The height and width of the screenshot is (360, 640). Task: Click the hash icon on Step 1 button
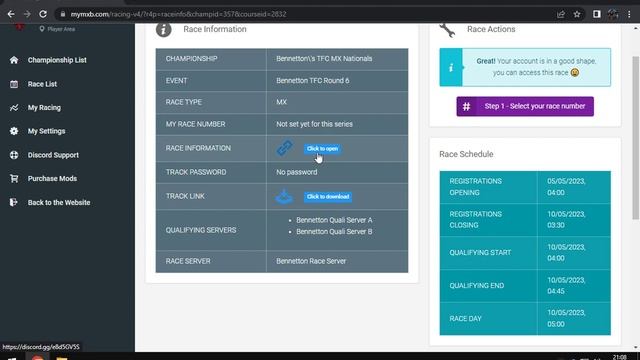point(466,107)
